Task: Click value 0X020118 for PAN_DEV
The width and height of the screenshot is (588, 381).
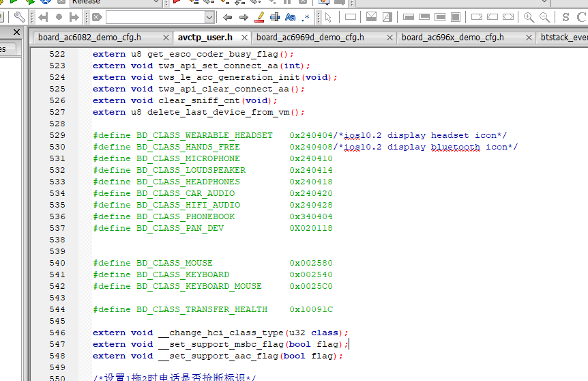Action: click(x=311, y=228)
